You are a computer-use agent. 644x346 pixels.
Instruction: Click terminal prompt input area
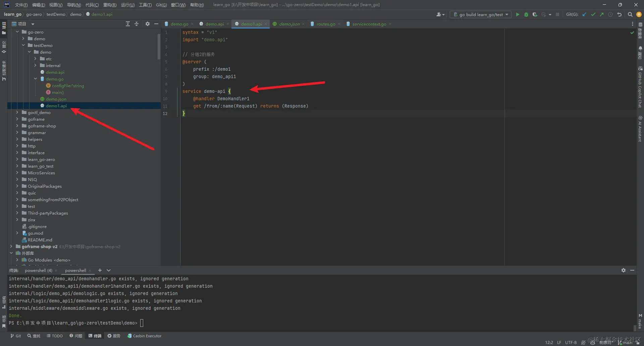(x=142, y=323)
